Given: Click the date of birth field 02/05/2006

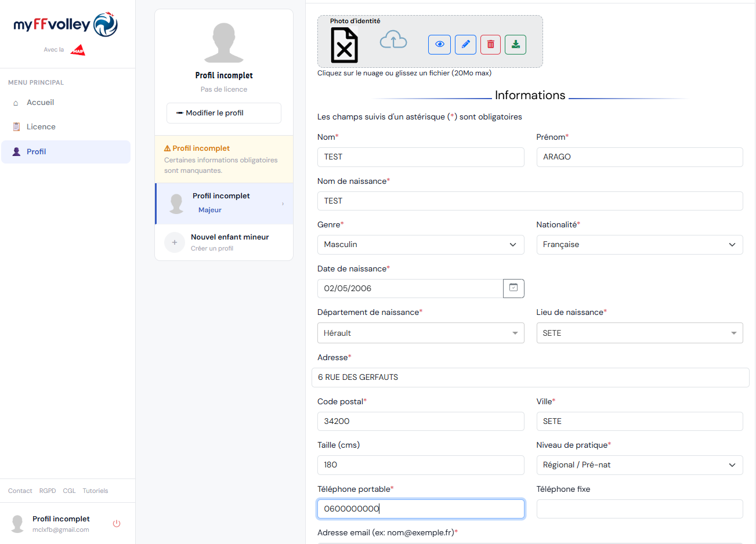Looking at the screenshot, I should pyautogui.click(x=410, y=288).
